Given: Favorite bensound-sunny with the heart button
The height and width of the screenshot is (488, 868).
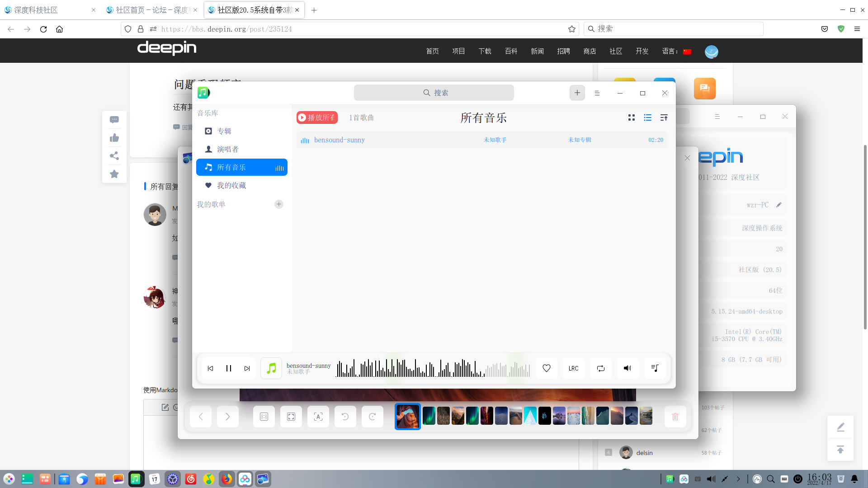Looking at the screenshot, I should pos(546,368).
